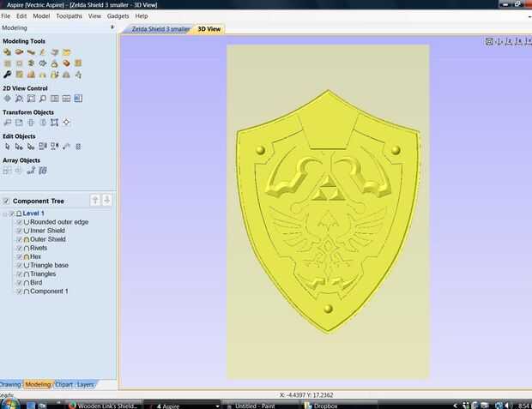The image size is (532, 409).
Task: Click the Two Rail Sweep icon (second Modeling Tools icon)
Action: 19,52
